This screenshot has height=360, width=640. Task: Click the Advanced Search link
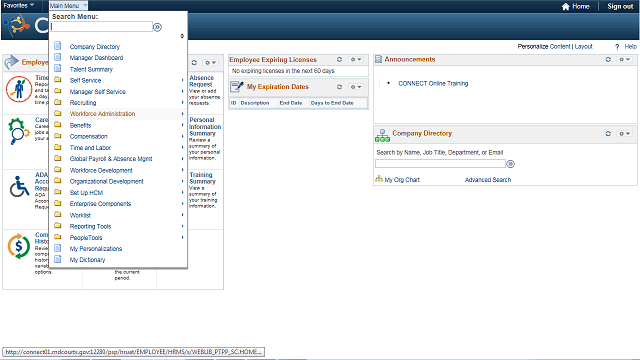(x=488, y=180)
